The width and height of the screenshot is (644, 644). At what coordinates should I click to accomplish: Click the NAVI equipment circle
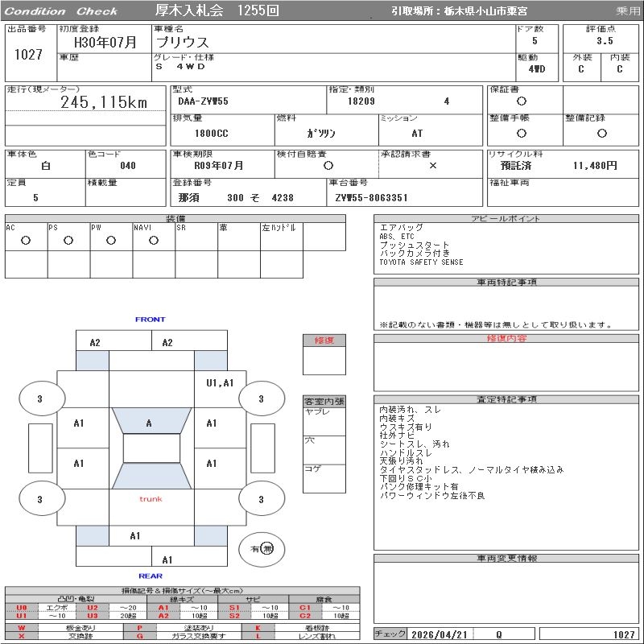(154, 241)
